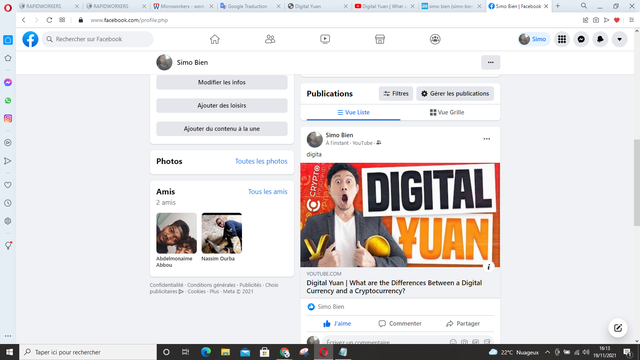Reload the page

[x=49, y=20]
